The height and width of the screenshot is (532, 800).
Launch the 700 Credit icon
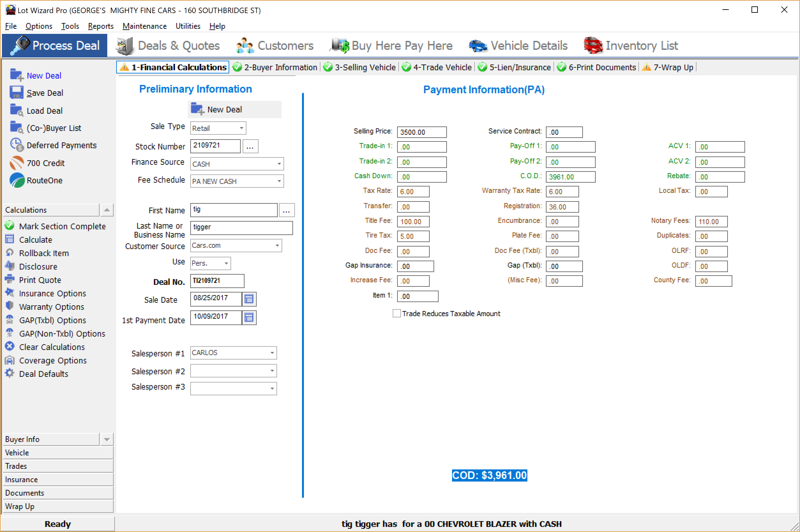coord(16,163)
